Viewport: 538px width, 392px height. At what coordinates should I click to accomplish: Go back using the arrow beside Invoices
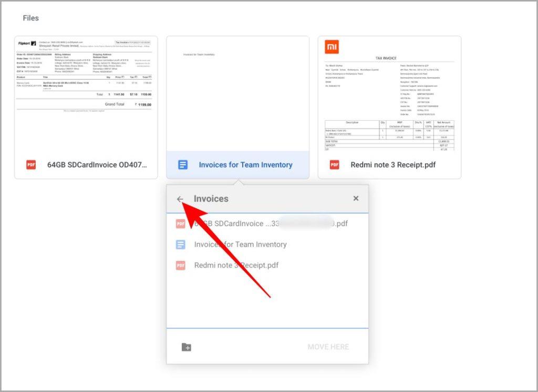pos(180,199)
